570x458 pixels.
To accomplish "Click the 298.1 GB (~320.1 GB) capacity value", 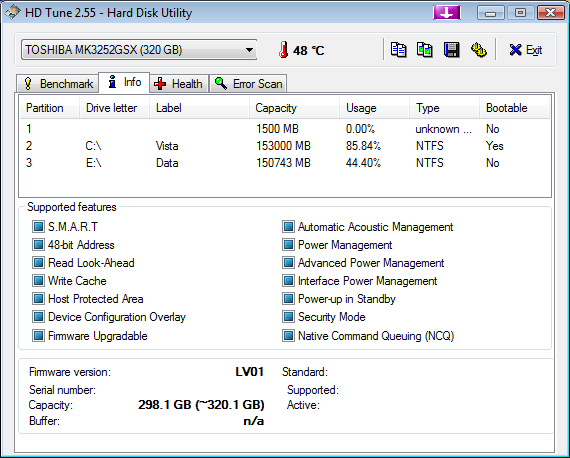I will pyautogui.click(x=201, y=405).
